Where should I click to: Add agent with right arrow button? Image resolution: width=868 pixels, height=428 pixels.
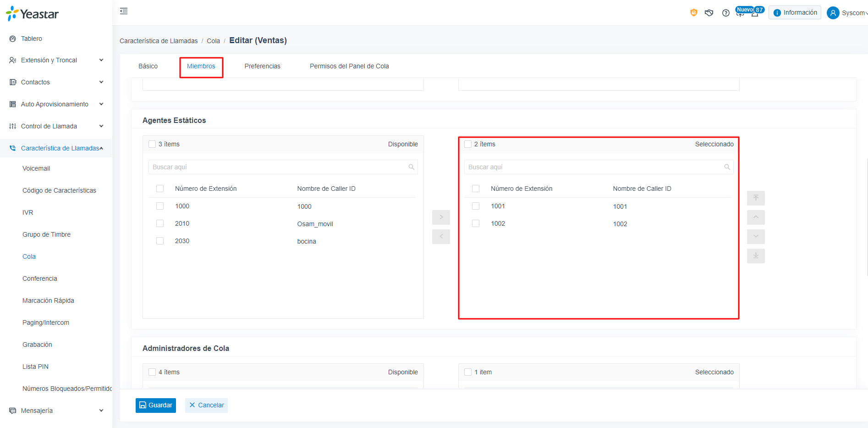click(x=441, y=217)
